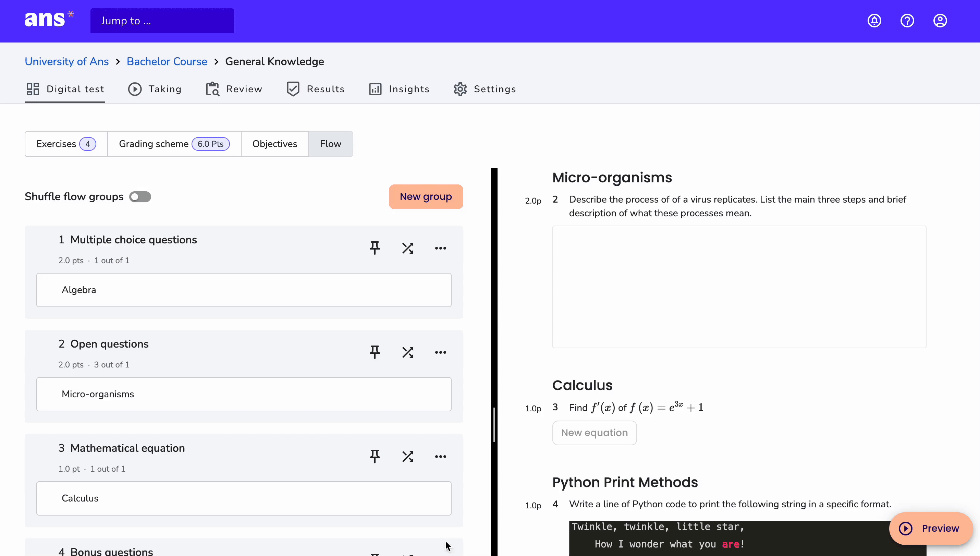This screenshot has height=556, width=980.
Task: Open the user account profile icon
Action: (940, 21)
